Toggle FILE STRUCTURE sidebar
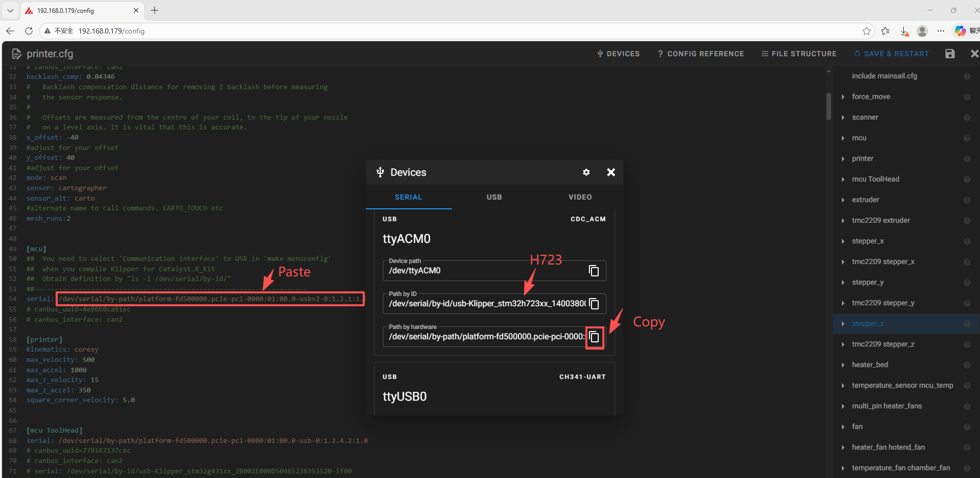The height and width of the screenshot is (478, 980). [x=799, y=54]
